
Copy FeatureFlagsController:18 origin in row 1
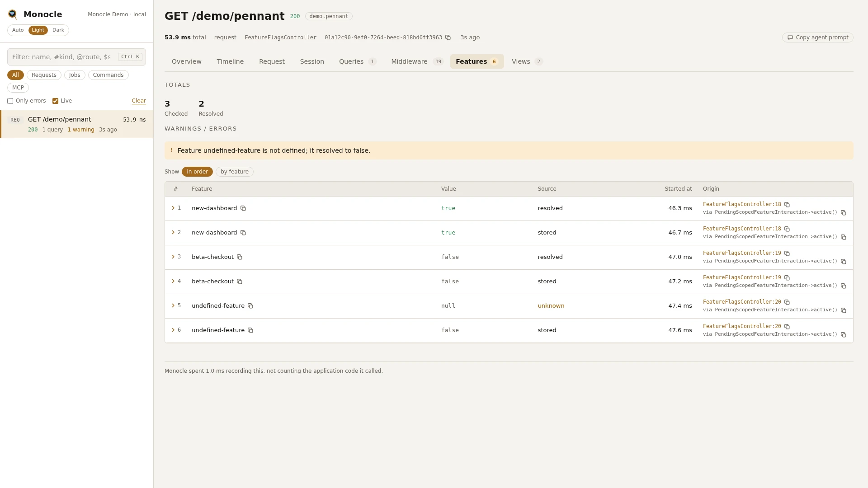pyautogui.click(x=787, y=205)
